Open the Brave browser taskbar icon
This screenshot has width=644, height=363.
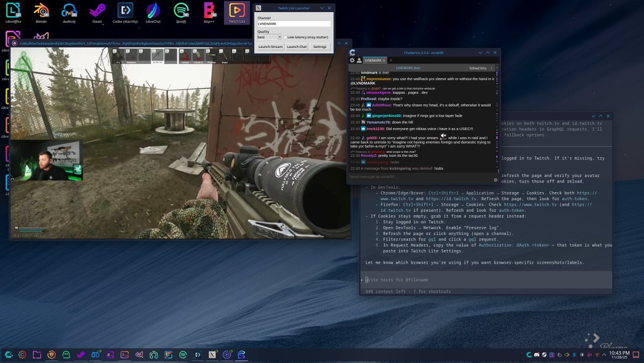pos(52,354)
